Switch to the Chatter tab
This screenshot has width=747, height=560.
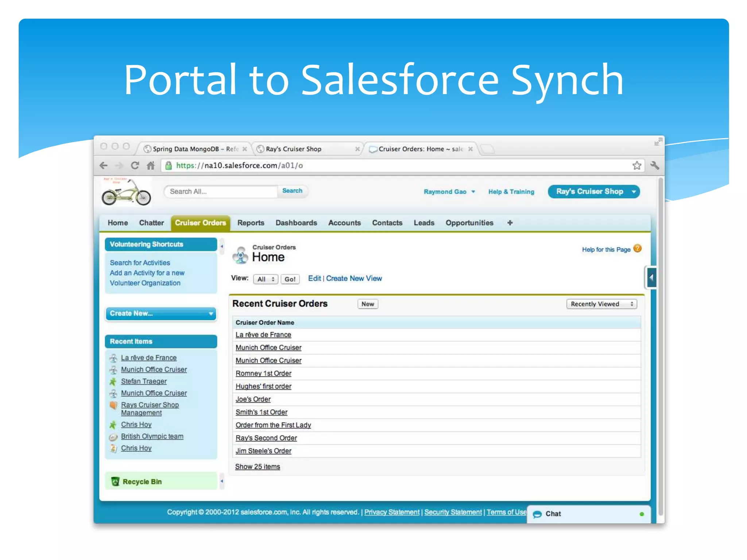click(x=151, y=223)
